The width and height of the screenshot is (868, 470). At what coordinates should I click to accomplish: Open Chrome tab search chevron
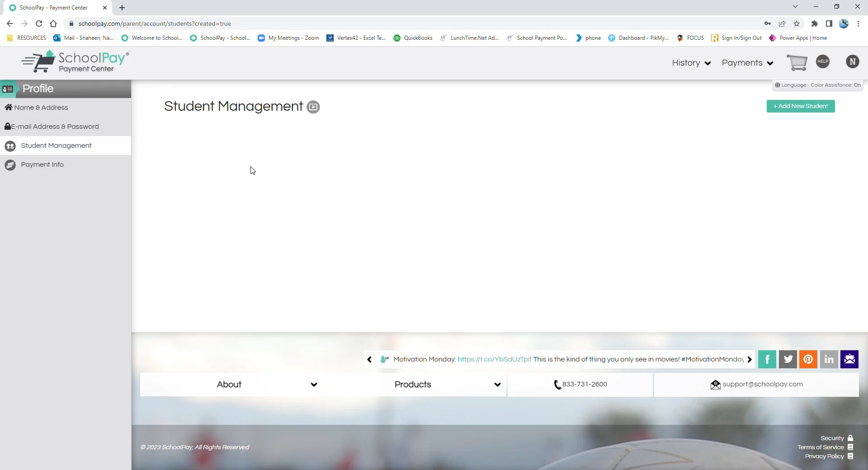click(795, 7)
